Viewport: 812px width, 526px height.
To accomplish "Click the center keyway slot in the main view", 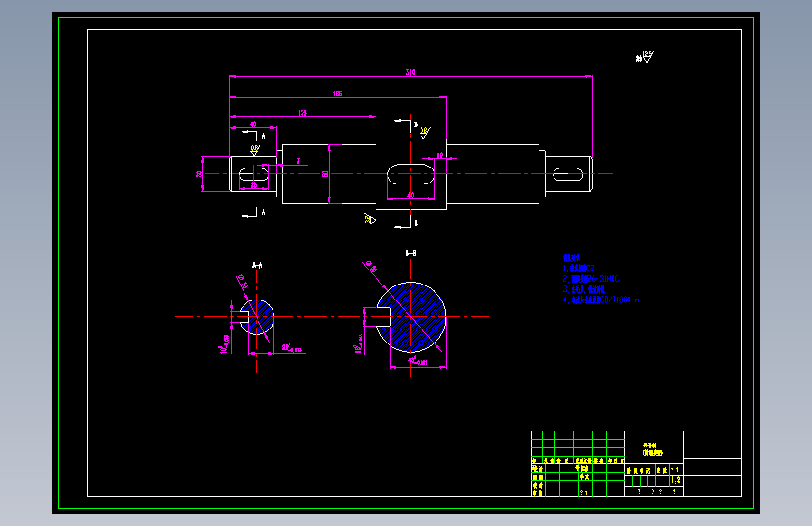I will (410, 174).
